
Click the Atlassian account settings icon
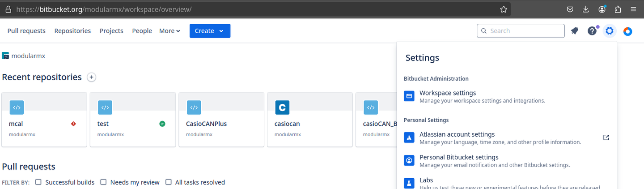409,137
